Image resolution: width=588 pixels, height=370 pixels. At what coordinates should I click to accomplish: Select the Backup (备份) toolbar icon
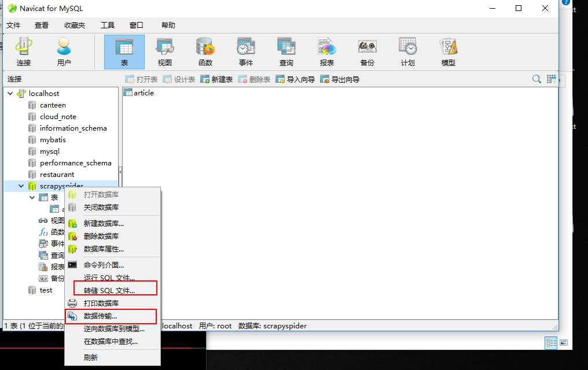coord(367,52)
